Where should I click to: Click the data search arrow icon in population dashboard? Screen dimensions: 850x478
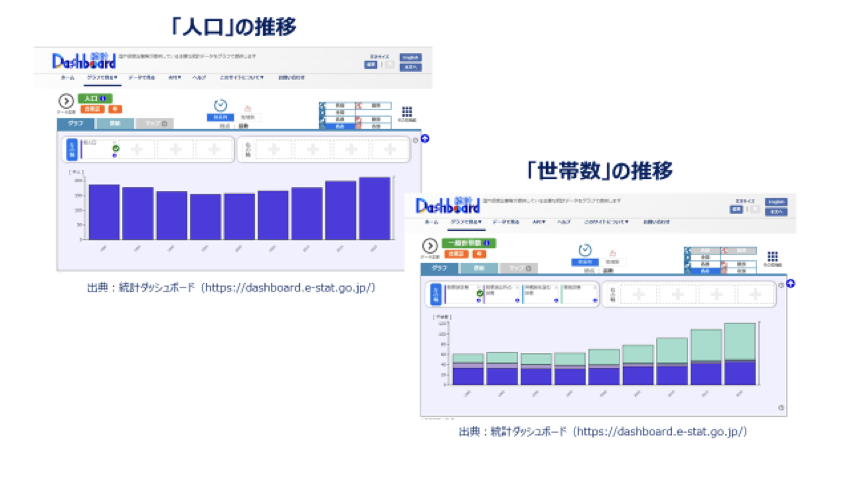(66, 101)
